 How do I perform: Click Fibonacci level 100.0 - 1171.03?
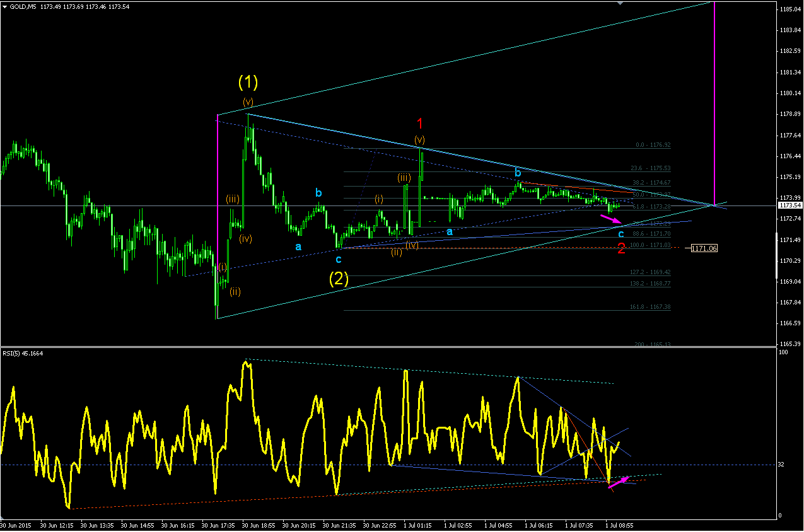(x=650, y=245)
